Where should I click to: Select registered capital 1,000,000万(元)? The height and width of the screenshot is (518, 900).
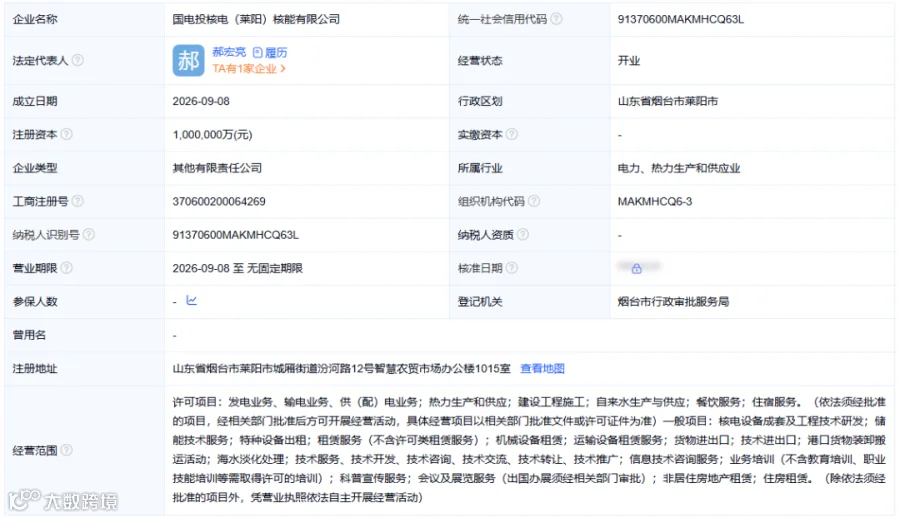[212, 134]
